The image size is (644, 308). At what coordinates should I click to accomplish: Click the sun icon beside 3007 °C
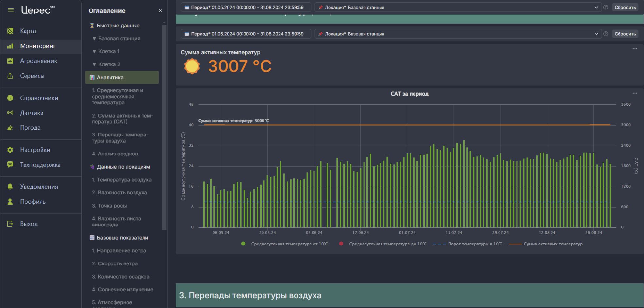tap(192, 66)
